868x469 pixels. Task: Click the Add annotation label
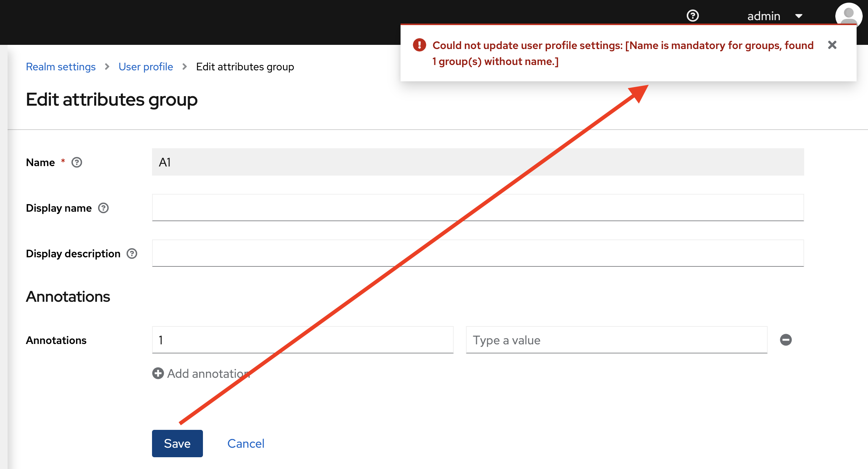pos(208,373)
